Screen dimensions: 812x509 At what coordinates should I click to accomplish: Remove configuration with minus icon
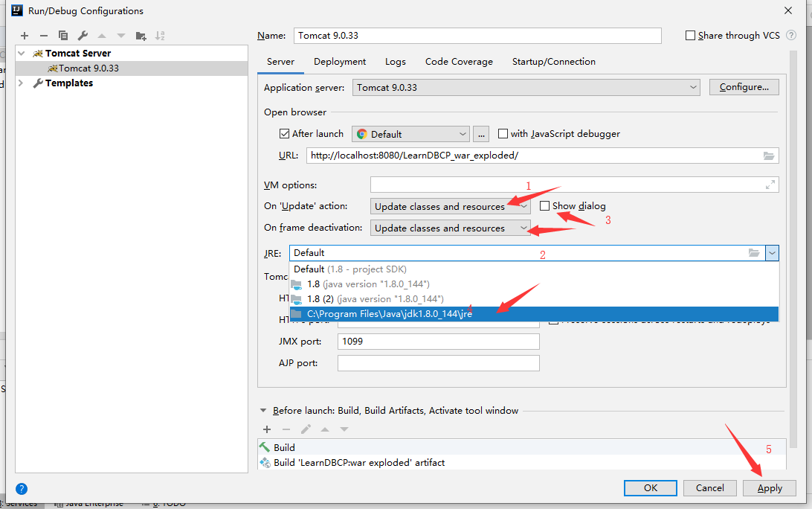43,36
